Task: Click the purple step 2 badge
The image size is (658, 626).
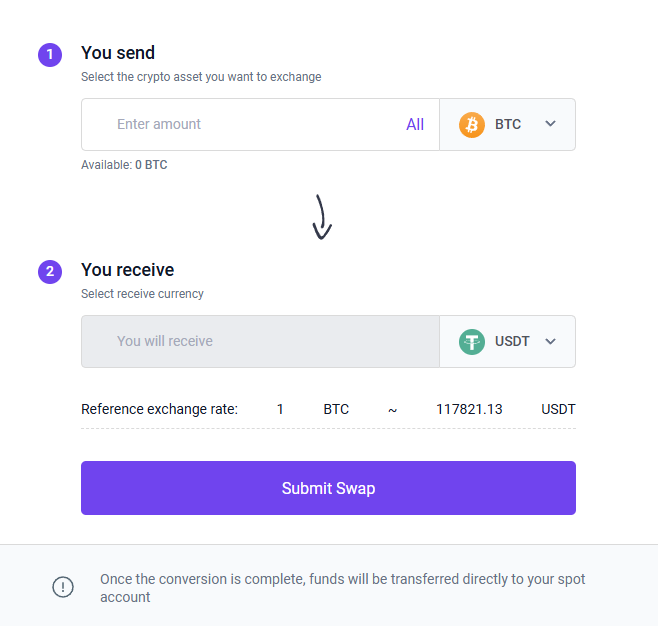Action: 50,271
